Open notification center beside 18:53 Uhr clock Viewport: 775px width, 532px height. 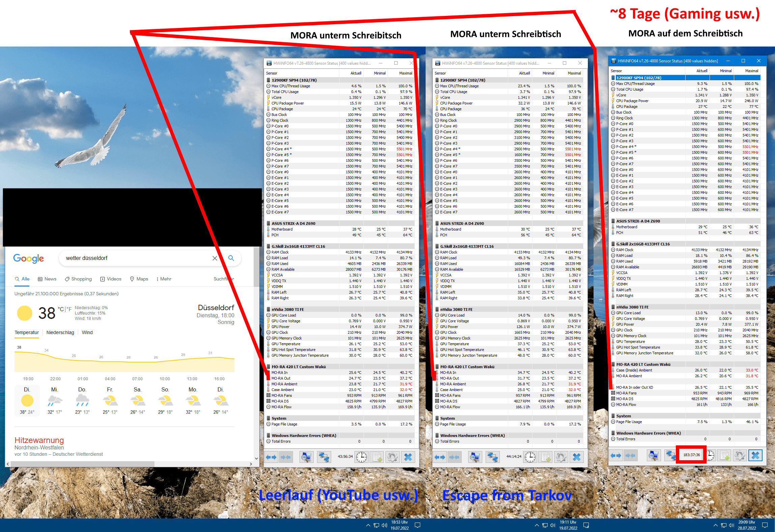pos(418,525)
